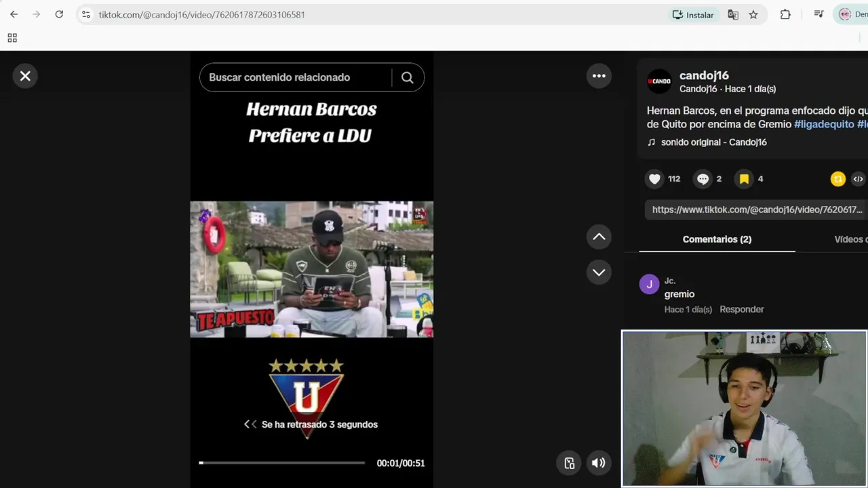Open the translate page icon
Viewport: 868px width, 488px height.
[x=733, y=14]
